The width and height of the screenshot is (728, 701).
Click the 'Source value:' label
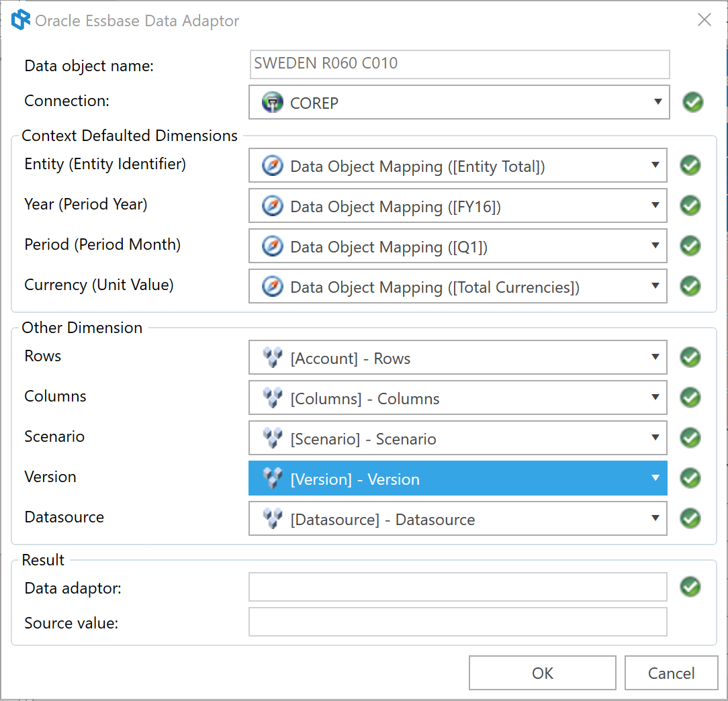click(71, 623)
